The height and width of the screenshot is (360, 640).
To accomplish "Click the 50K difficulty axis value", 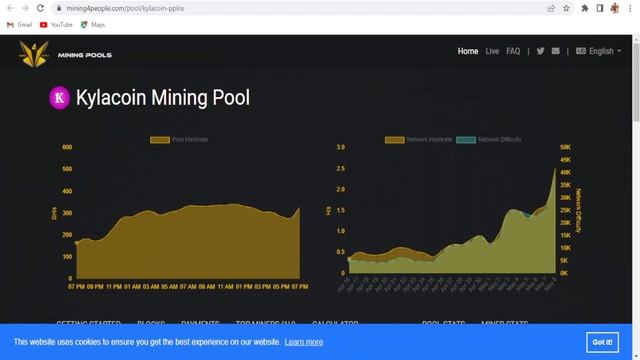I will (565, 147).
